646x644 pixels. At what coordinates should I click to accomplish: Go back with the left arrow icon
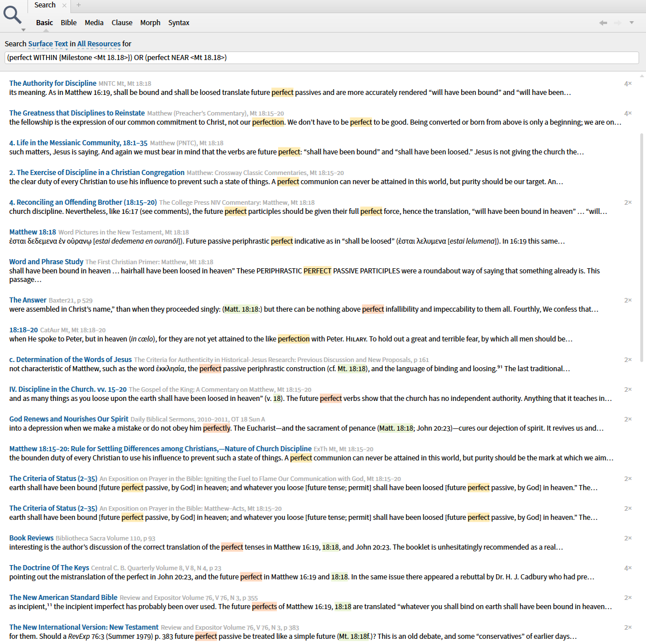pos(603,23)
